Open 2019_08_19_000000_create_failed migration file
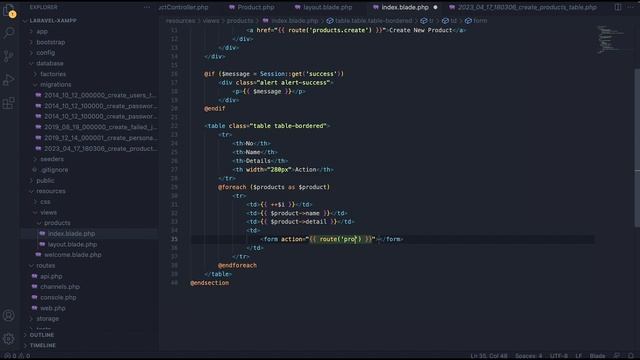The height and width of the screenshot is (360, 640). tap(100, 127)
